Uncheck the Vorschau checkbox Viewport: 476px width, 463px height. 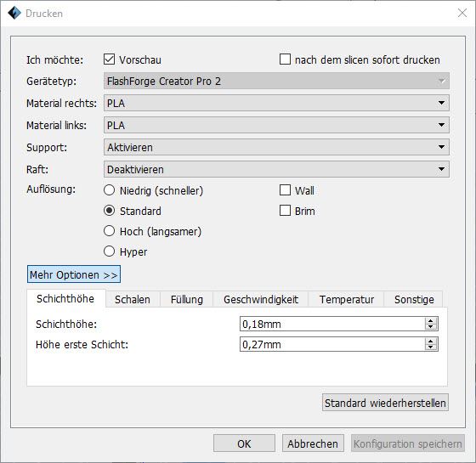tap(109, 59)
